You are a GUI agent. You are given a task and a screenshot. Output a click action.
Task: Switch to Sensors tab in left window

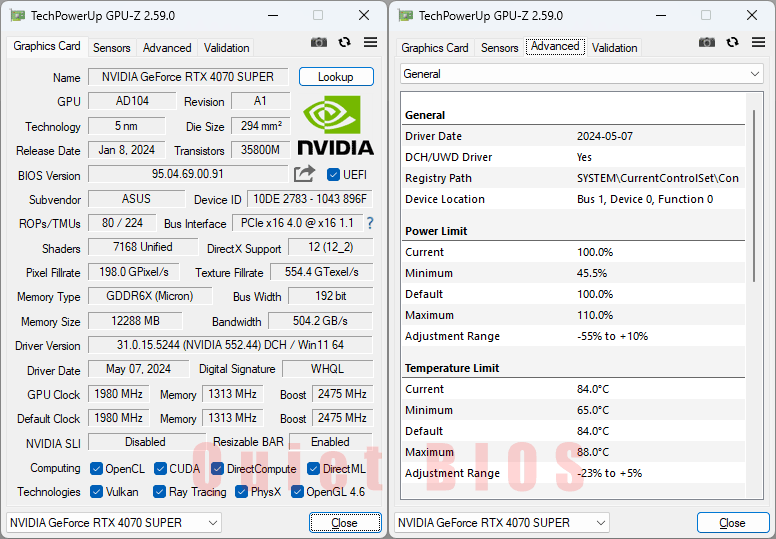pyautogui.click(x=112, y=48)
